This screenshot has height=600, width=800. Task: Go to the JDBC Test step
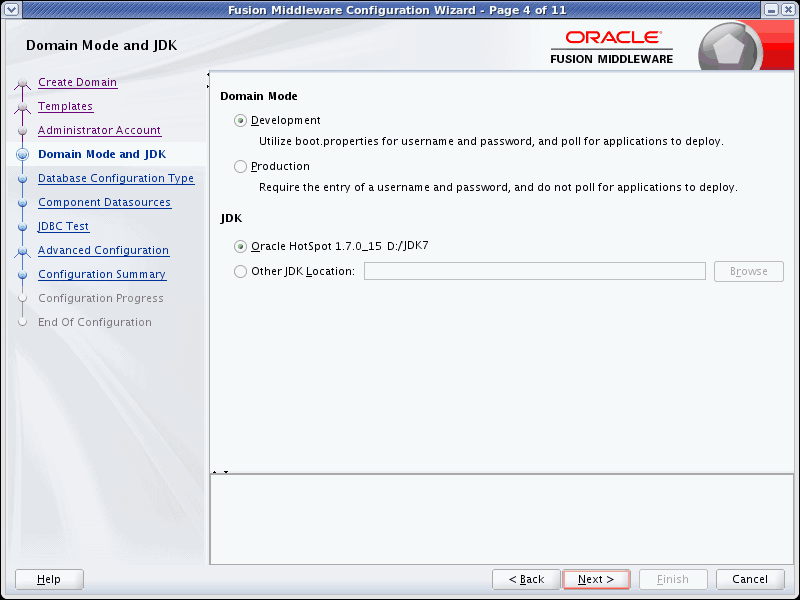tap(64, 226)
